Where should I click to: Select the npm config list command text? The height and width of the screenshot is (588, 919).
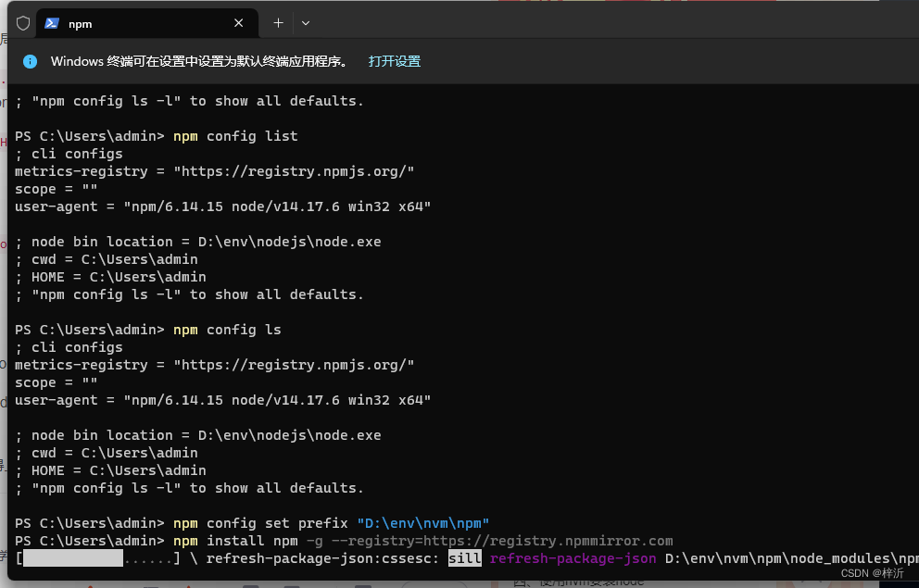237,135
